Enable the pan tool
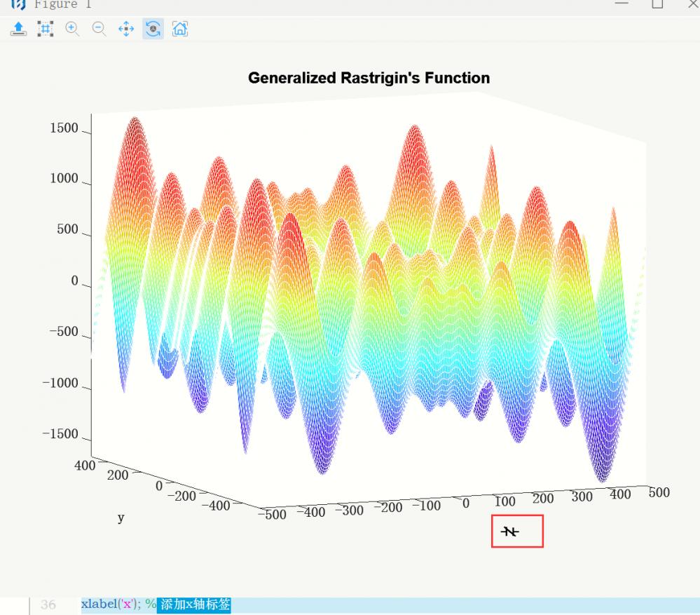700x615 pixels. click(x=126, y=29)
